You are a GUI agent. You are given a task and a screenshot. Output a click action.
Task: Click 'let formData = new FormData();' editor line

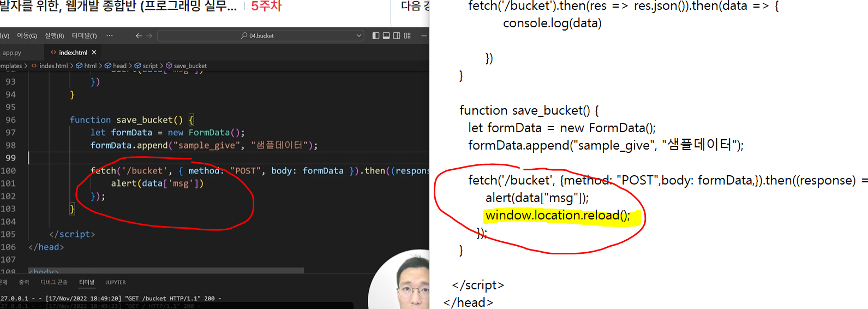167,132
